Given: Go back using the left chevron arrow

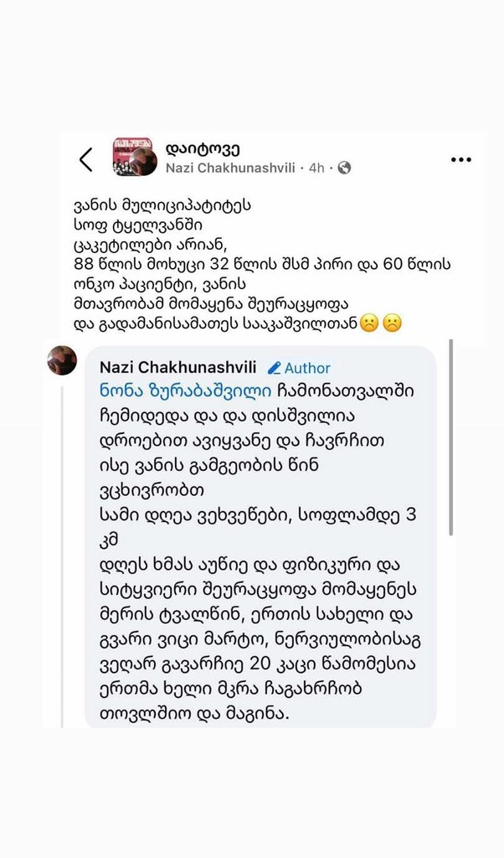Looking at the screenshot, I should point(85,160).
